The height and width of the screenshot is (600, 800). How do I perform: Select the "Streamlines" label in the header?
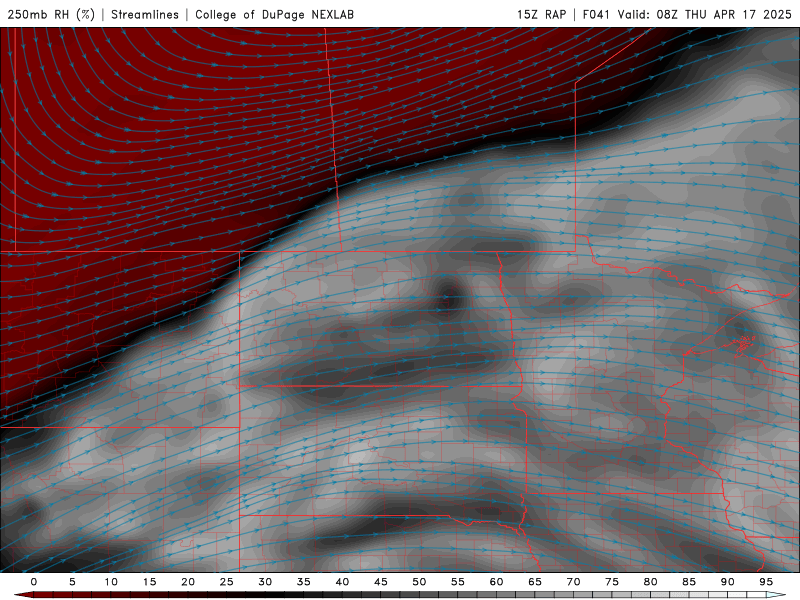(145, 15)
